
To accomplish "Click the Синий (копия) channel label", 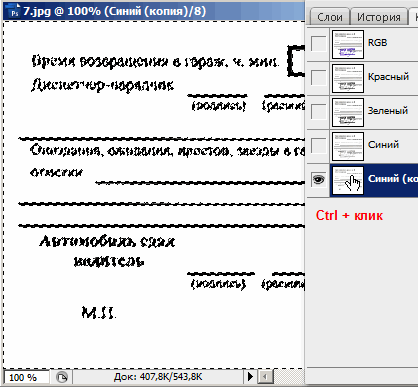I will [393, 179].
